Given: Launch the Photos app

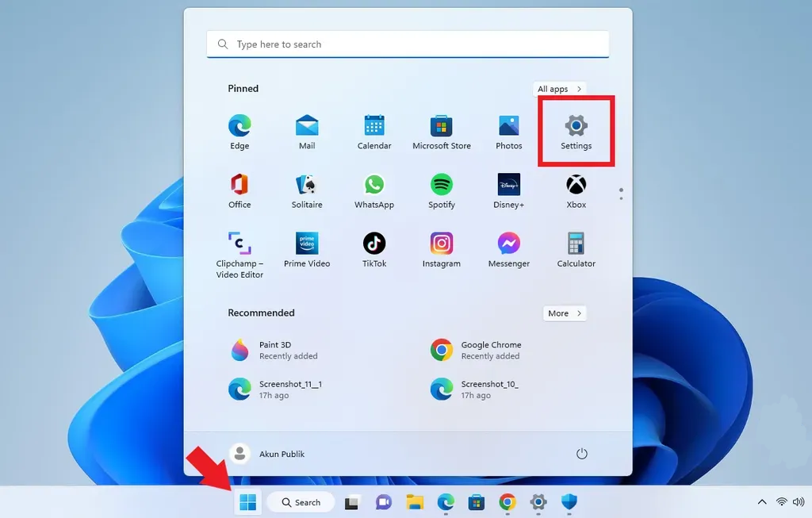Looking at the screenshot, I should (x=508, y=132).
